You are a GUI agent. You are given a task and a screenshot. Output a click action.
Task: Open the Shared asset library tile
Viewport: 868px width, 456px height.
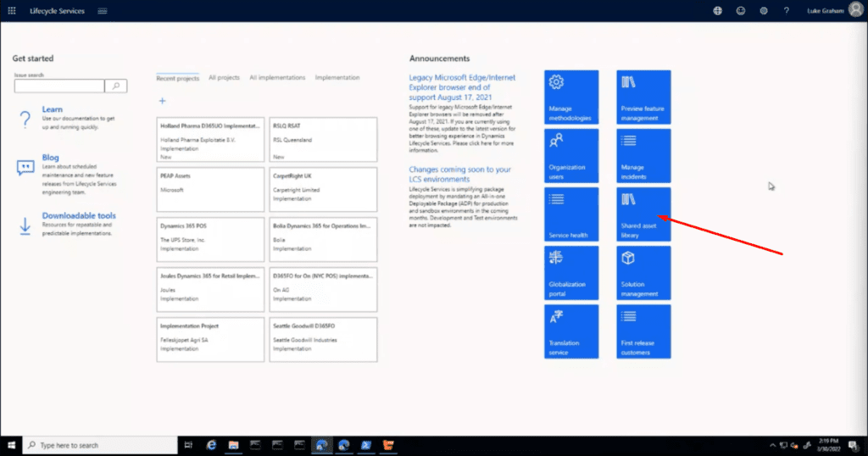[643, 214]
